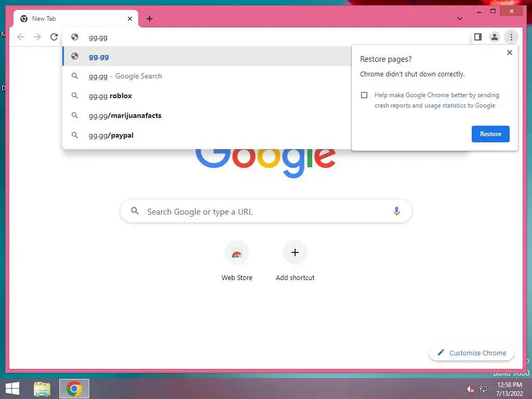Open the usage statistics link
The height and width of the screenshot is (399, 532).
coord(445,105)
